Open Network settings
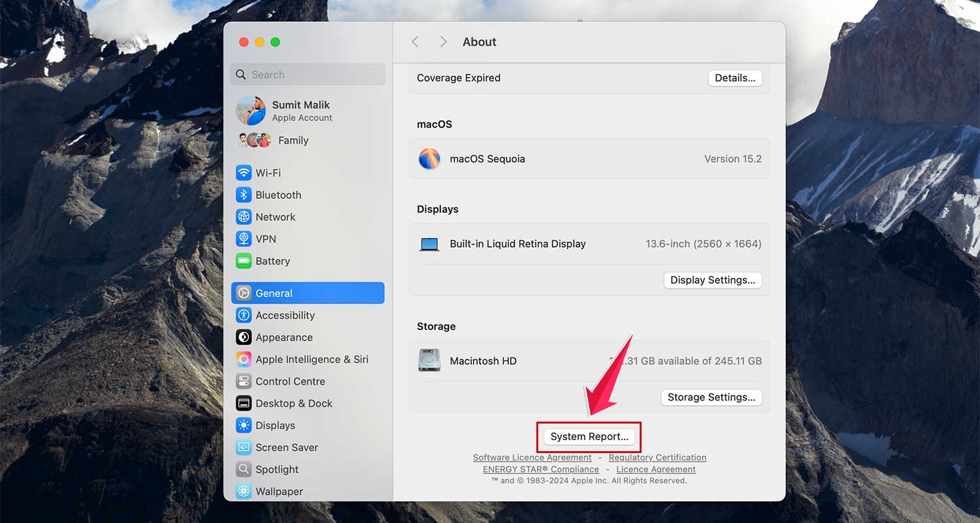This screenshot has width=980, height=523. [x=274, y=216]
